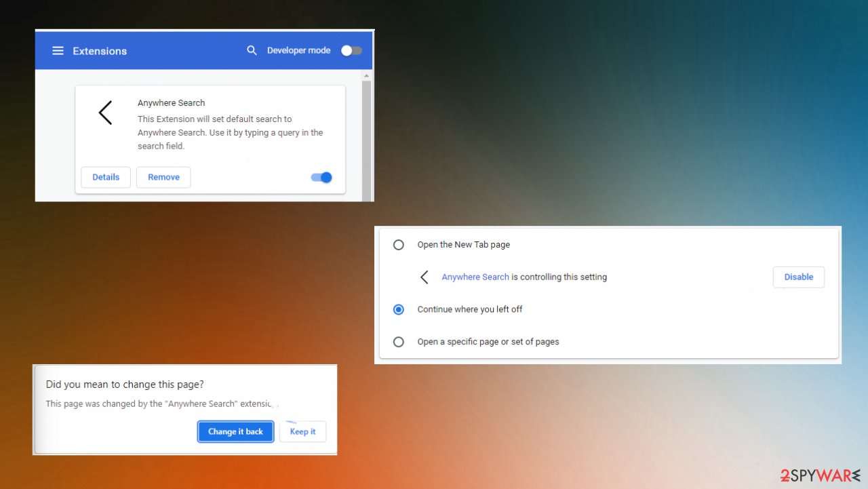Image resolution: width=868 pixels, height=489 pixels.
Task: Select Open the New Tab page option
Action: coord(399,245)
